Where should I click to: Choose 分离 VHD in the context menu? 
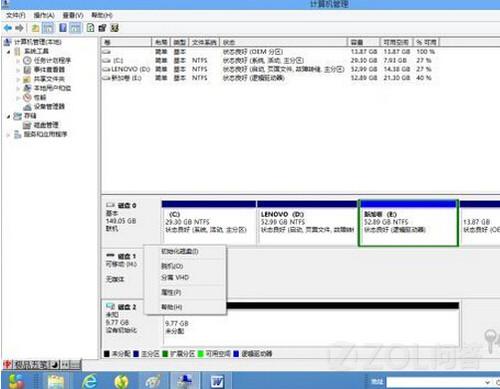pos(175,277)
